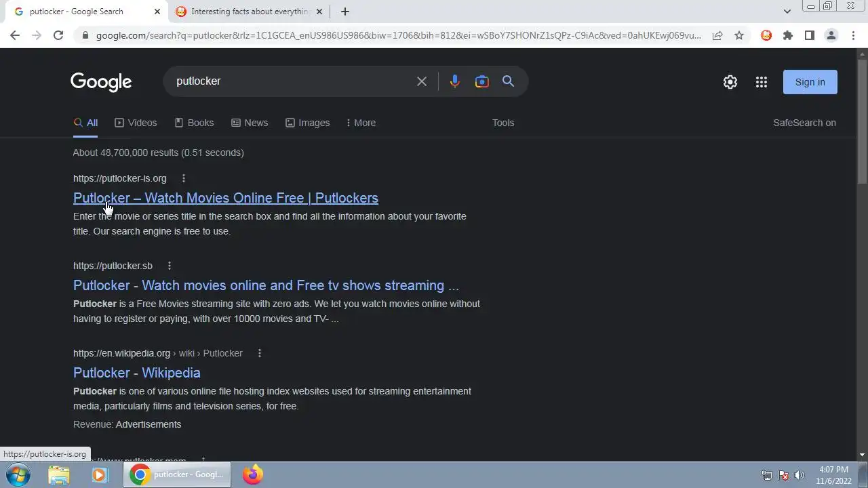Click the red extension icon in toolbar
The height and width of the screenshot is (488, 868).
[x=766, y=35]
